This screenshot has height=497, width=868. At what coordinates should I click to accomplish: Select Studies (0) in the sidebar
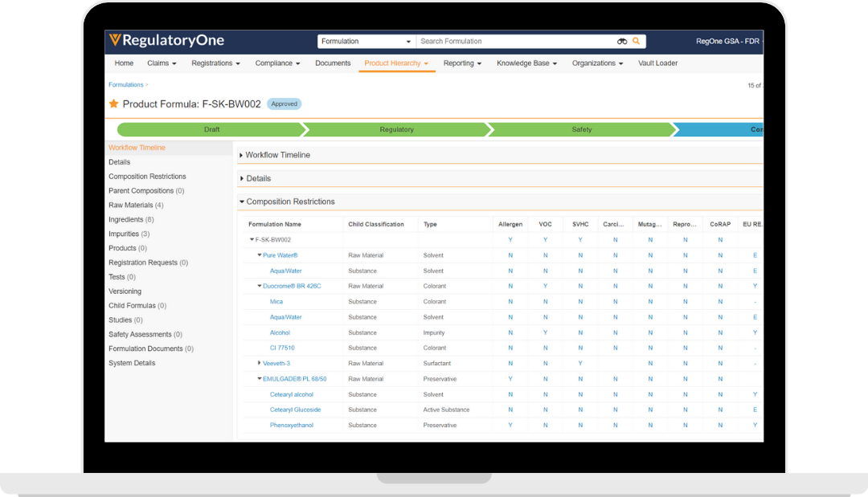125,320
